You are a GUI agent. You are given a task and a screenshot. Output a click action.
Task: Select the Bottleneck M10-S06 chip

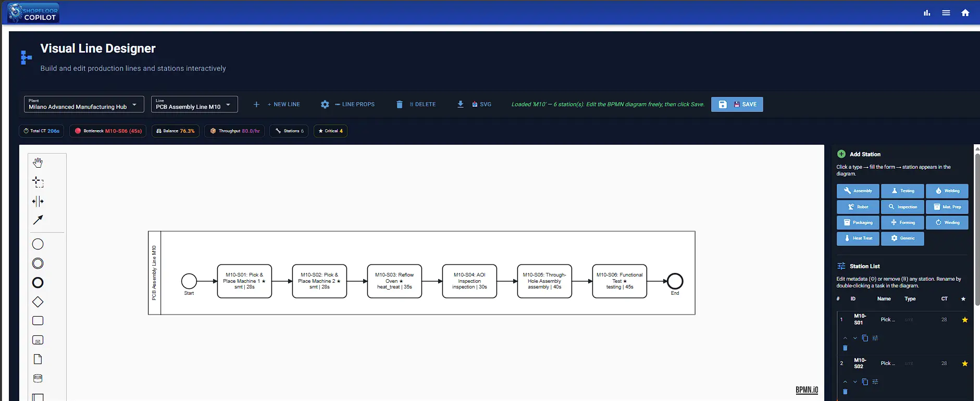108,131
